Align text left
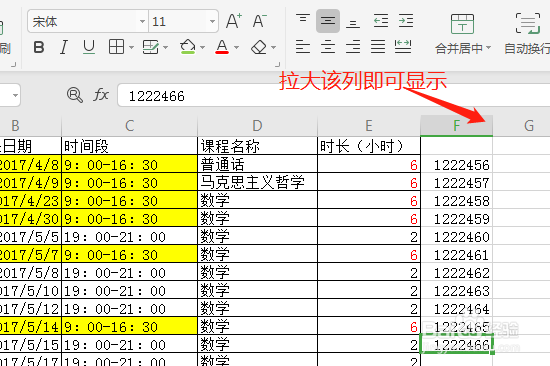 tap(303, 47)
